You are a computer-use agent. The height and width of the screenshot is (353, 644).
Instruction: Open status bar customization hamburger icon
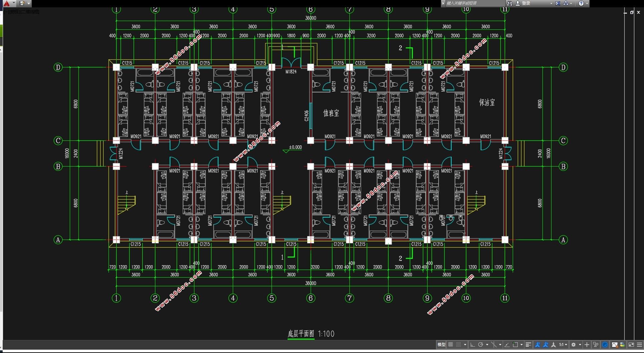click(639, 345)
